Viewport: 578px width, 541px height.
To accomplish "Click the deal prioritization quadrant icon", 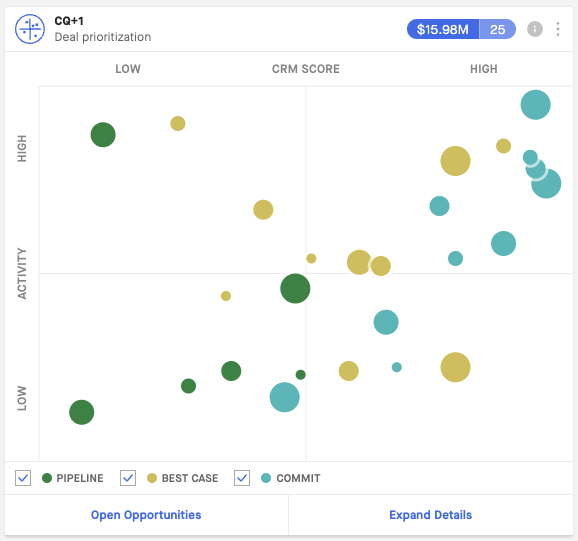I will [x=30, y=29].
